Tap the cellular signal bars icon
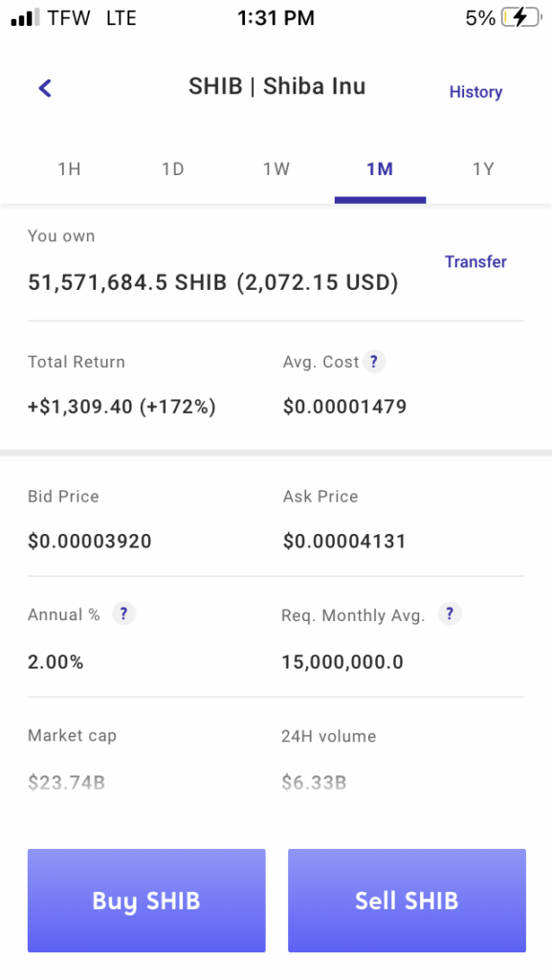The height and width of the screenshot is (980, 552). 26,18
